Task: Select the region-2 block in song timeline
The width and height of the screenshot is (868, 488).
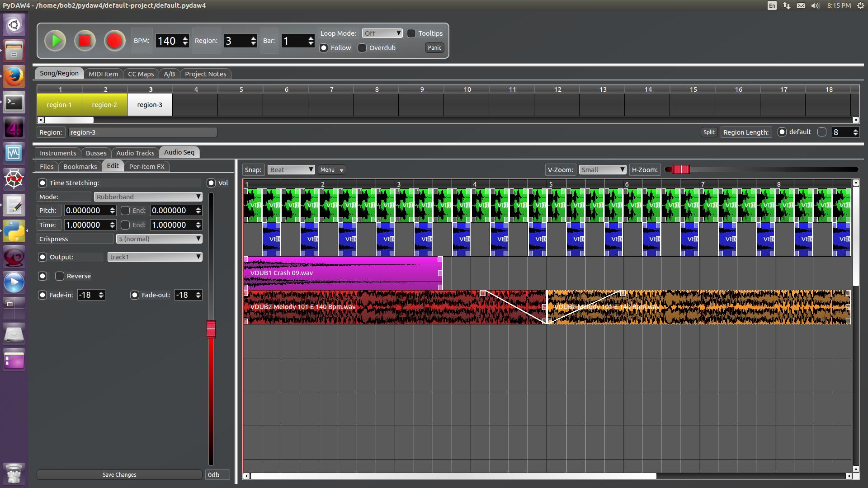Action: (104, 105)
